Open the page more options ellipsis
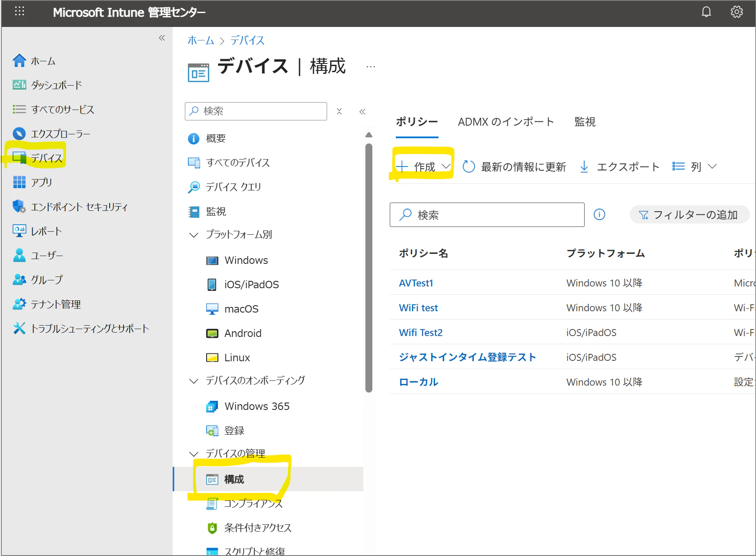 tap(371, 67)
